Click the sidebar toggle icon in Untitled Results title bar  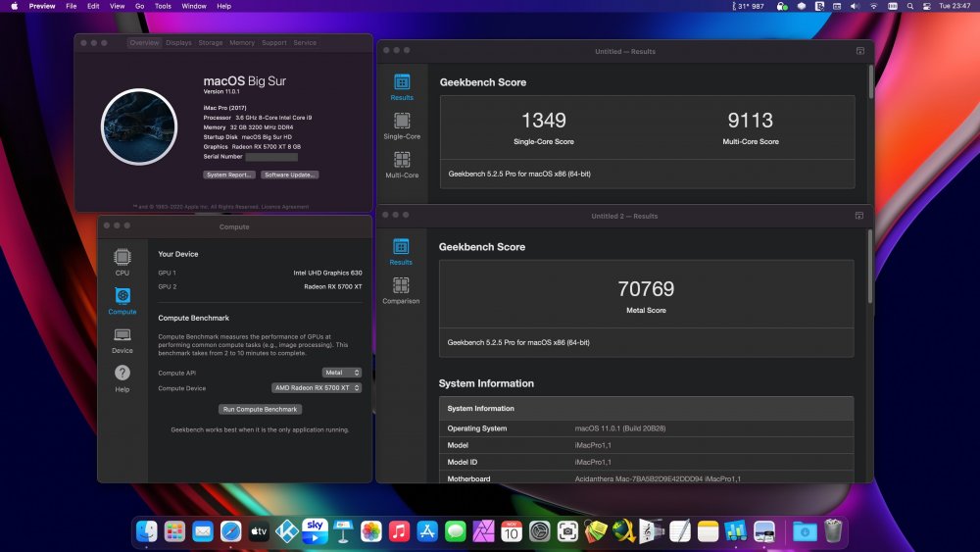(x=860, y=51)
